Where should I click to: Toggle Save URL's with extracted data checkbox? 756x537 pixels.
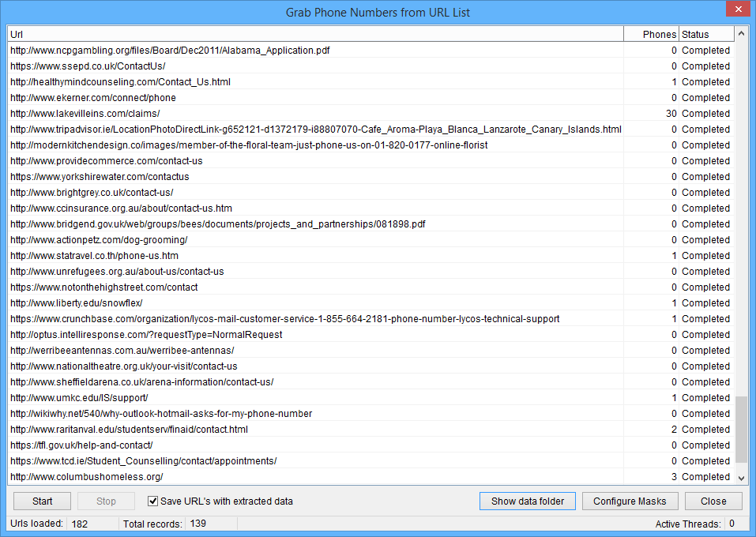154,501
